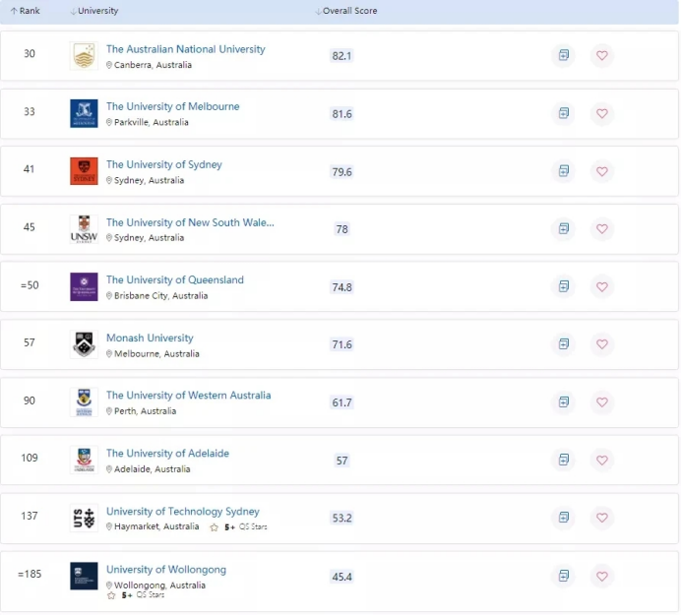Click the University of Sydney orange logo

click(x=84, y=171)
